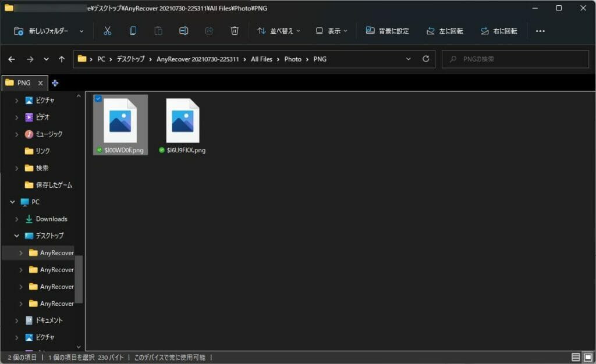
Task: Click sidebar scrollbar up arrow
Action: pyautogui.click(x=79, y=96)
